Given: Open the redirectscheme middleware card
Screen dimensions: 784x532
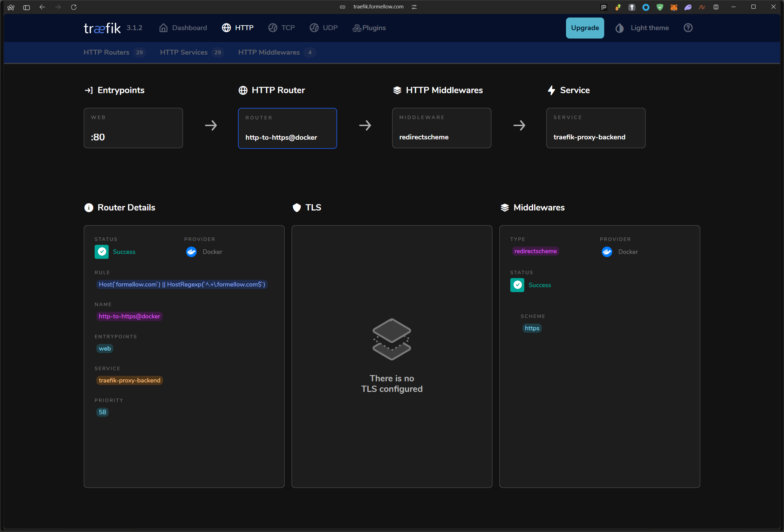Looking at the screenshot, I should tap(442, 128).
